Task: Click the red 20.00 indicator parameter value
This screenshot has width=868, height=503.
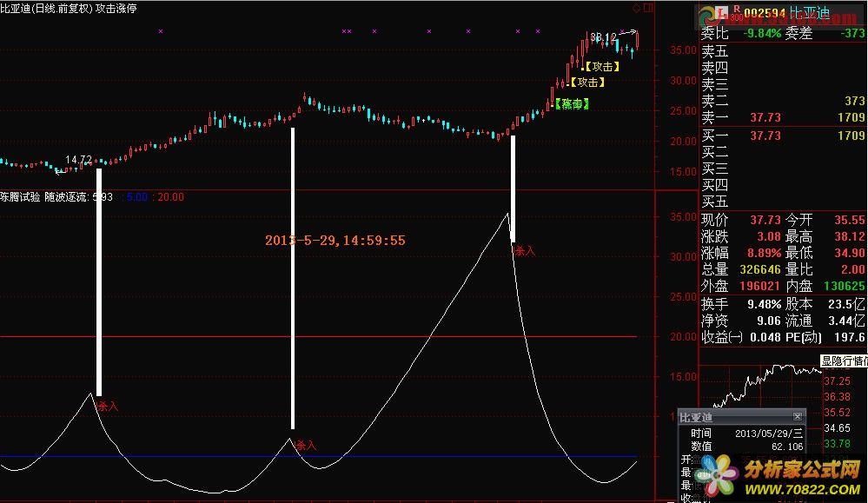Action: (x=170, y=197)
